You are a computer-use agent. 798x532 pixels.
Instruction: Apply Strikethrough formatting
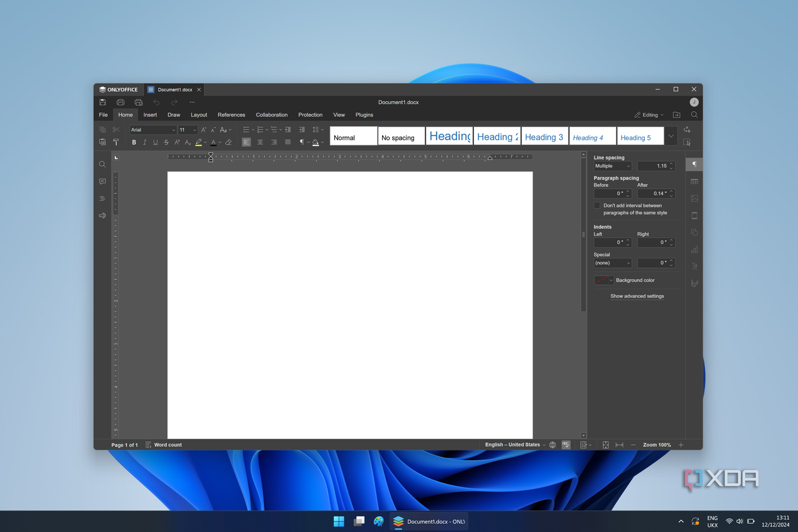click(x=166, y=142)
